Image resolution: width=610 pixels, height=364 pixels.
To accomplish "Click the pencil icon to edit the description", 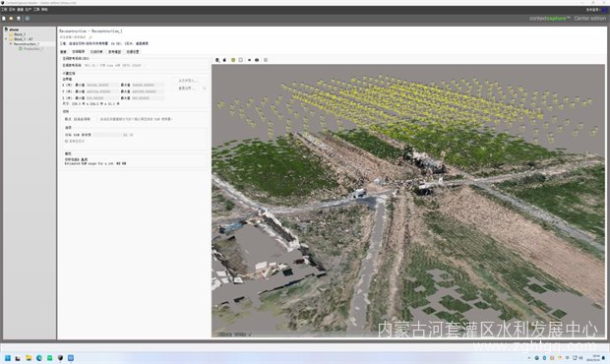I will tap(91, 37).
